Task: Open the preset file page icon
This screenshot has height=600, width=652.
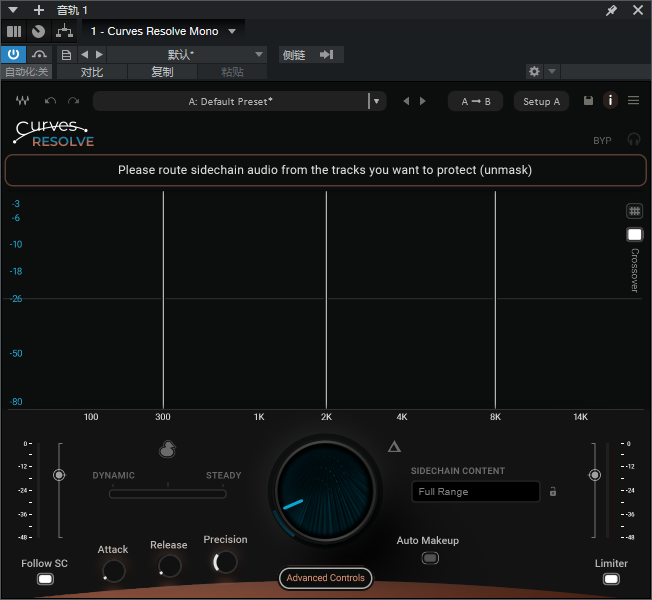Action: [66, 54]
